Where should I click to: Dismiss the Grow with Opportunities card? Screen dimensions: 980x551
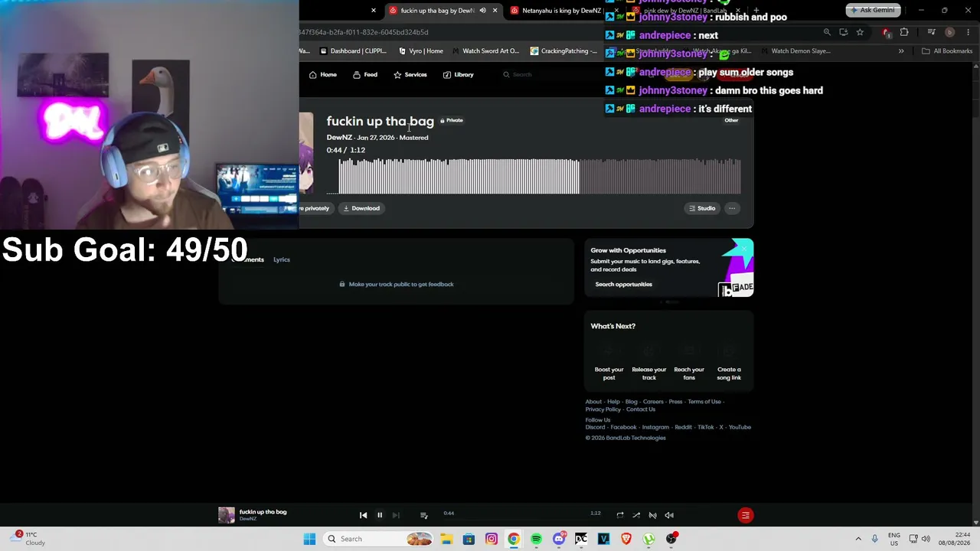coord(743,248)
